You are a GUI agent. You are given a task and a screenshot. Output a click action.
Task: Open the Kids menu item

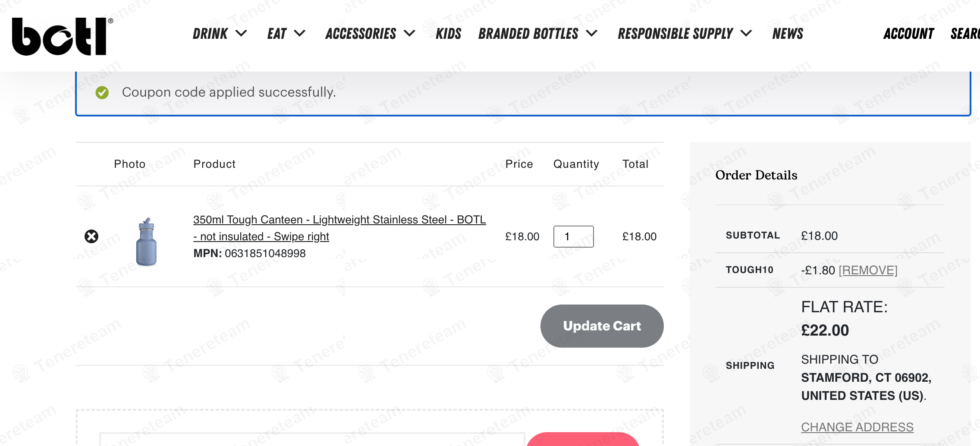[x=448, y=34]
